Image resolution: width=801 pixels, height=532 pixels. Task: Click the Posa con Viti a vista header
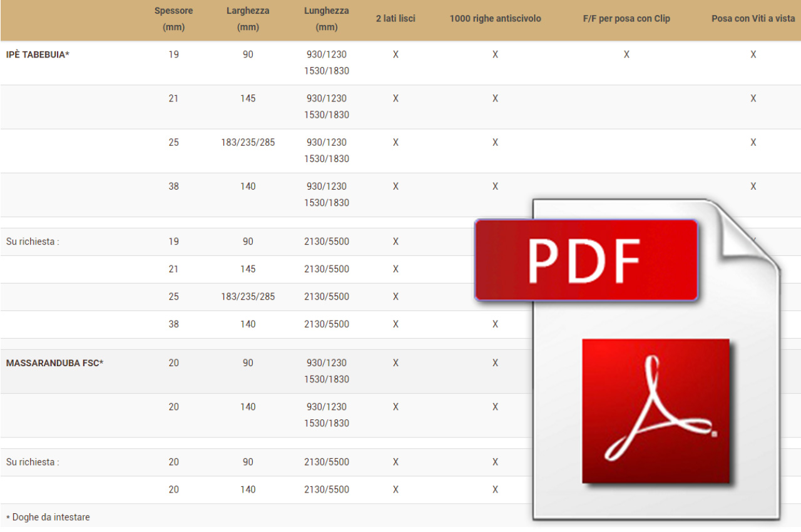coord(753,19)
